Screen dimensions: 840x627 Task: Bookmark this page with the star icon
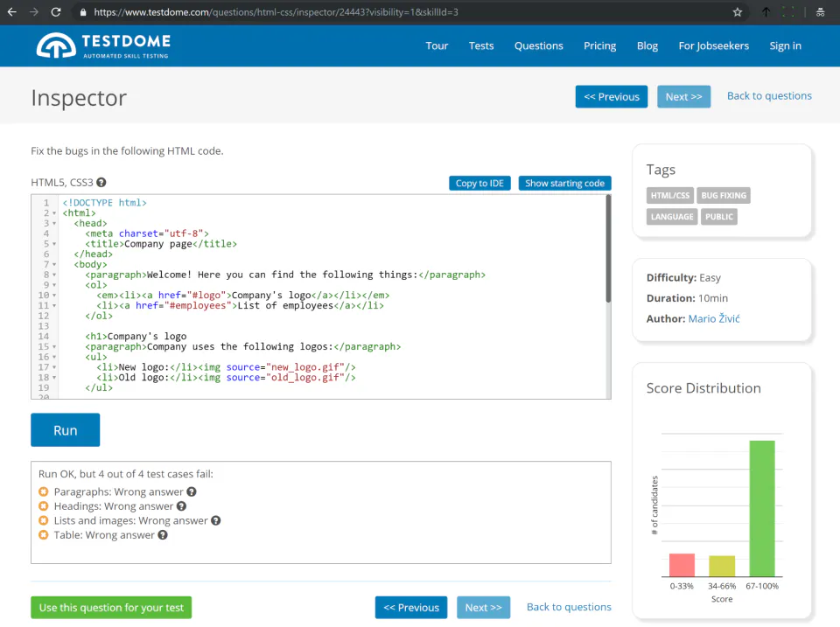[738, 12]
